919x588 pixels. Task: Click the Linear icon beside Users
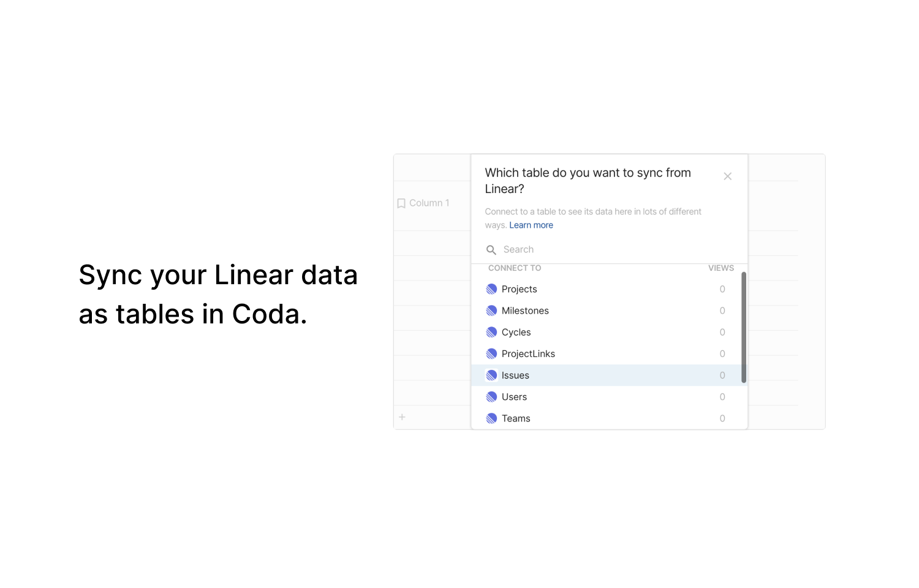[491, 397]
